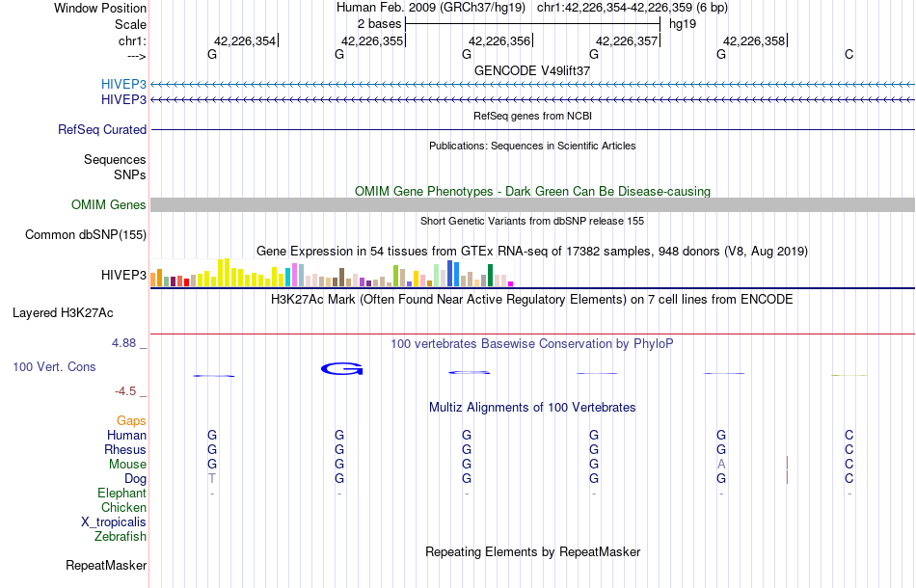This screenshot has width=916, height=588.
Task: Click the Sequences track label
Action: tap(115, 159)
